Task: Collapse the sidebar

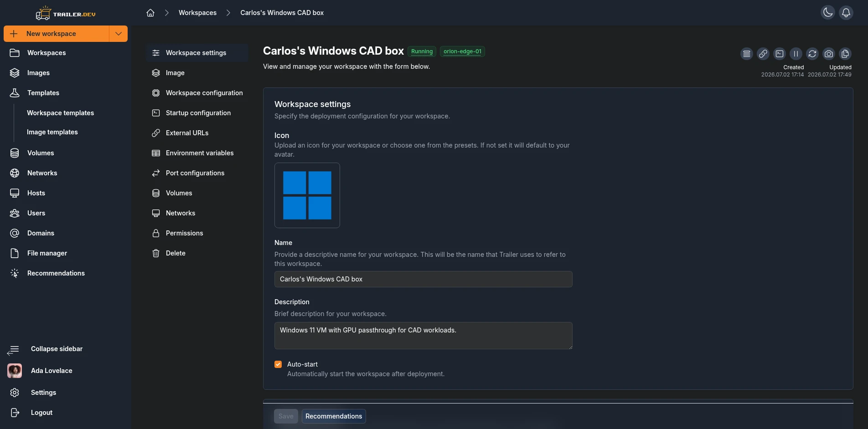Action: 66,349
